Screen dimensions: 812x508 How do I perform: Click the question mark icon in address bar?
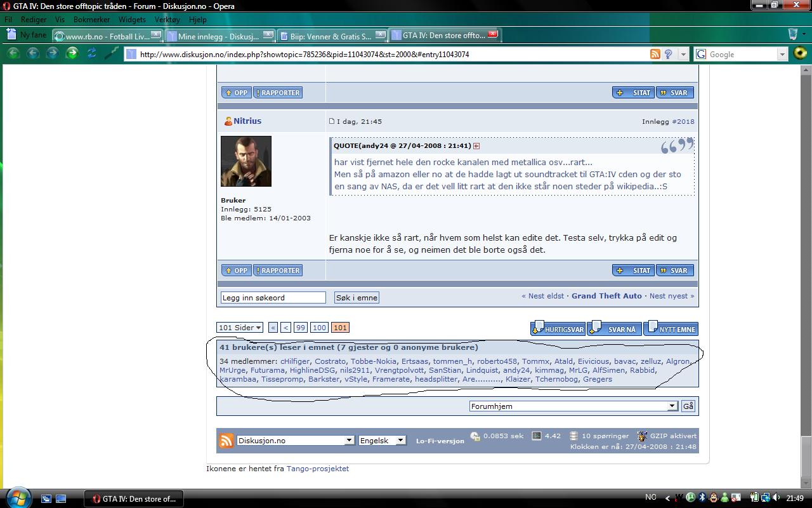(668, 54)
